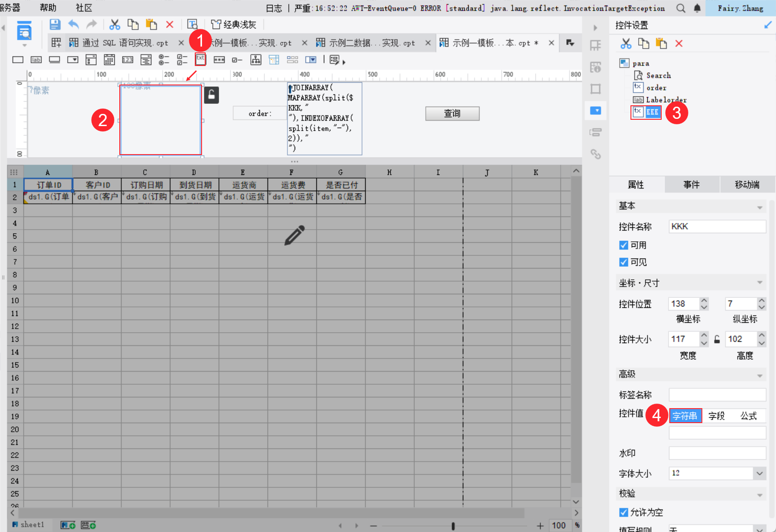
Task: Switch to the 属性 tab
Action: 636,184
